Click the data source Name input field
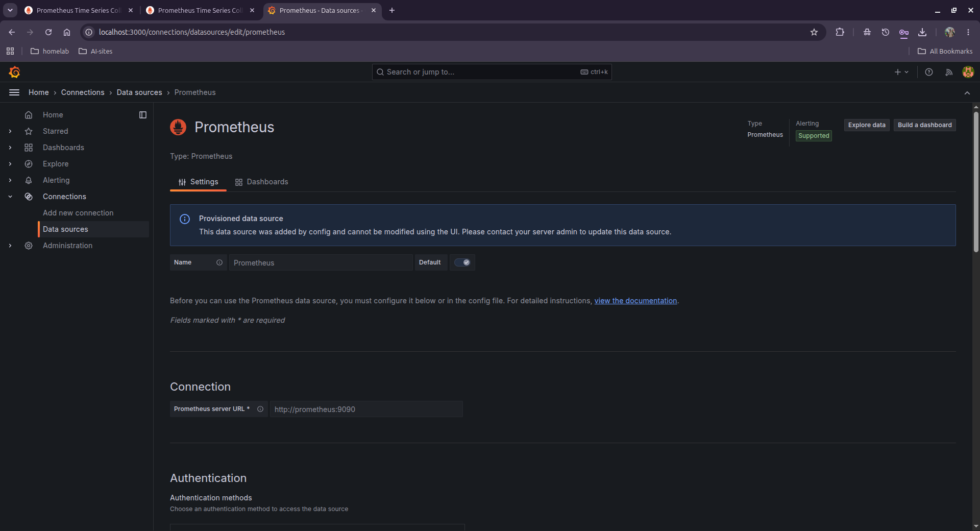 (321, 262)
